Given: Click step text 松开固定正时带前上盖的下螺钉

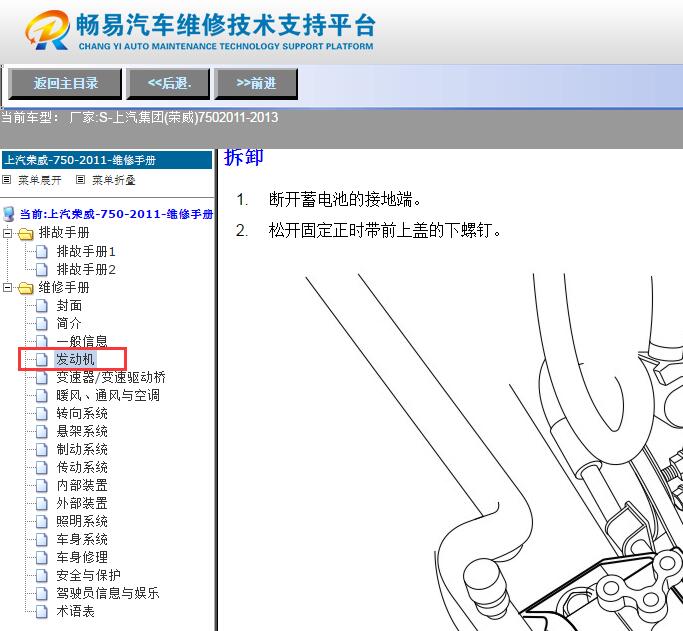Looking at the screenshot, I should 385,230.
